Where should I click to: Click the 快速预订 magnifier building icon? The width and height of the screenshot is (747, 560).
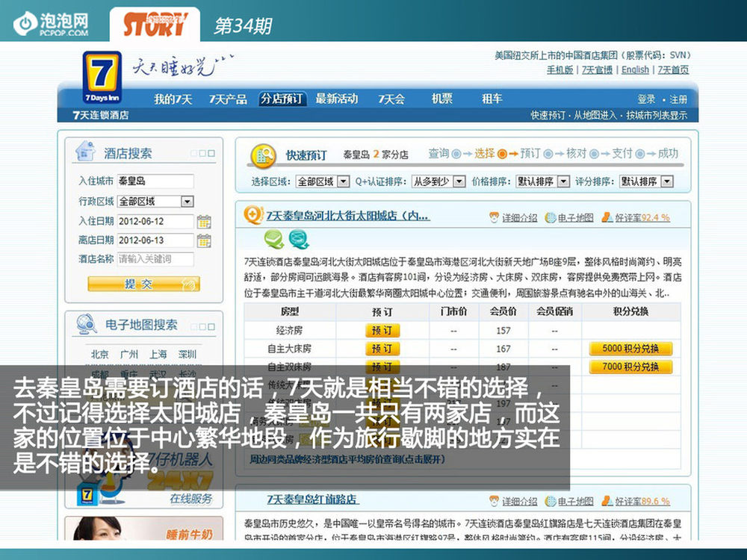pos(264,156)
